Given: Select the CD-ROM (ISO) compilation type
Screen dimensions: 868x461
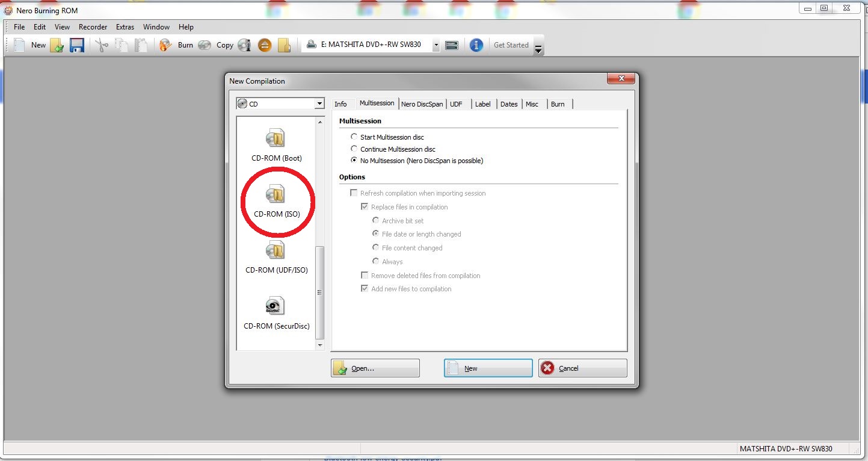Looking at the screenshot, I should 276,201.
